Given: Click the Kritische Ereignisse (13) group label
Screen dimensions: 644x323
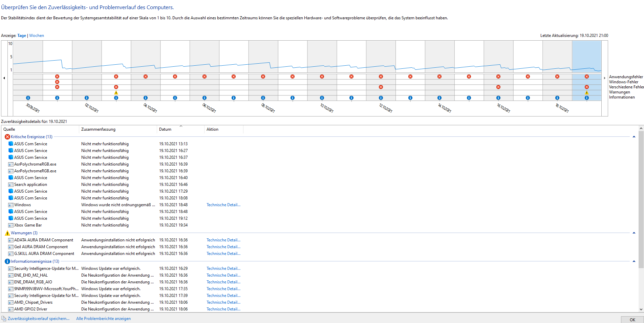Looking at the screenshot, I should pos(31,137).
